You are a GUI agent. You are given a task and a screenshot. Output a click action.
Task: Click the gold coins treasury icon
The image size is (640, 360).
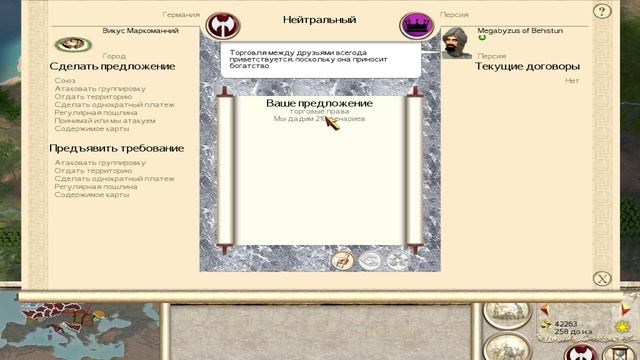(x=546, y=325)
